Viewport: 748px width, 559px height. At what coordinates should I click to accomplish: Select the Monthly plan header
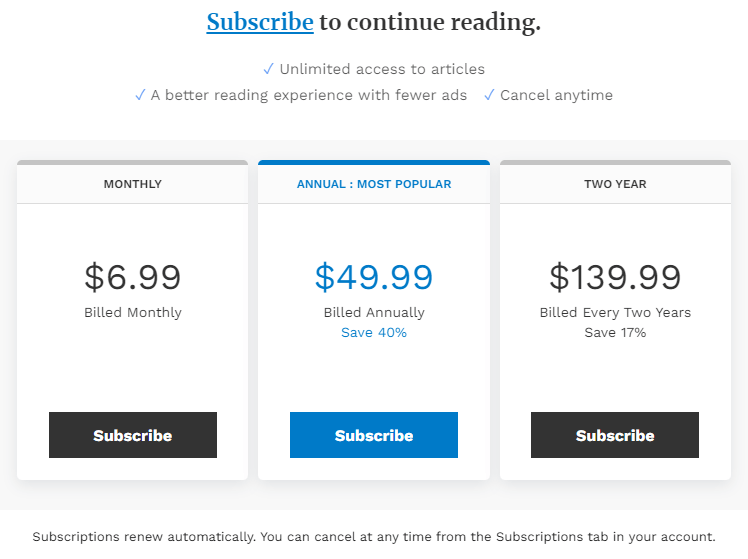pyautogui.click(x=132, y=184)
